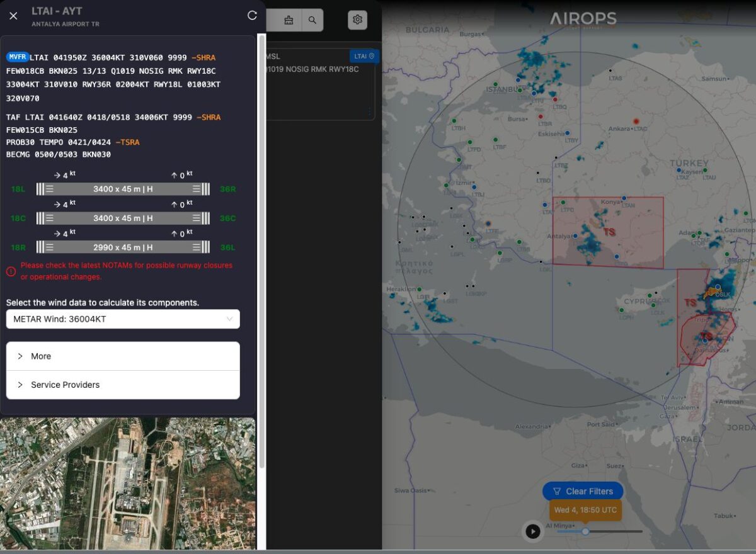Click the black LTAS airport marker

point(610,71)
